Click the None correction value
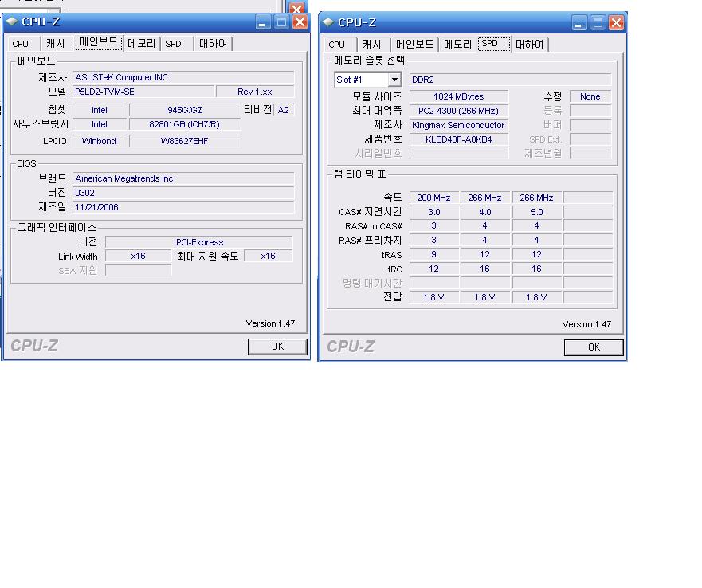Viewport: 702px width, 588px height. [x=590, y=96]
